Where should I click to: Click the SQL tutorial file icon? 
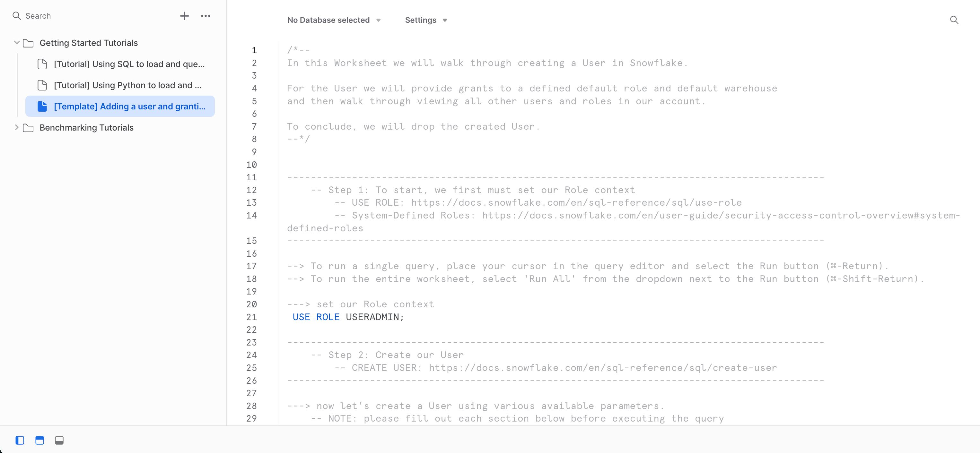pos(42,64)
